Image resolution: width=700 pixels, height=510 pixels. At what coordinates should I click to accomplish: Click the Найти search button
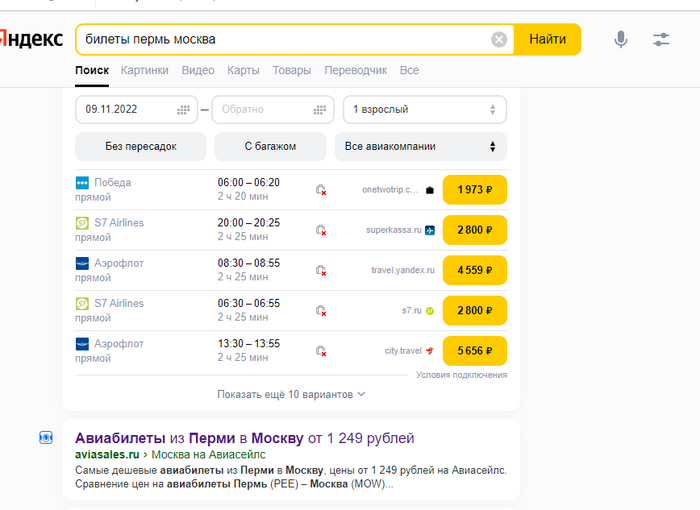click(547, 39)
